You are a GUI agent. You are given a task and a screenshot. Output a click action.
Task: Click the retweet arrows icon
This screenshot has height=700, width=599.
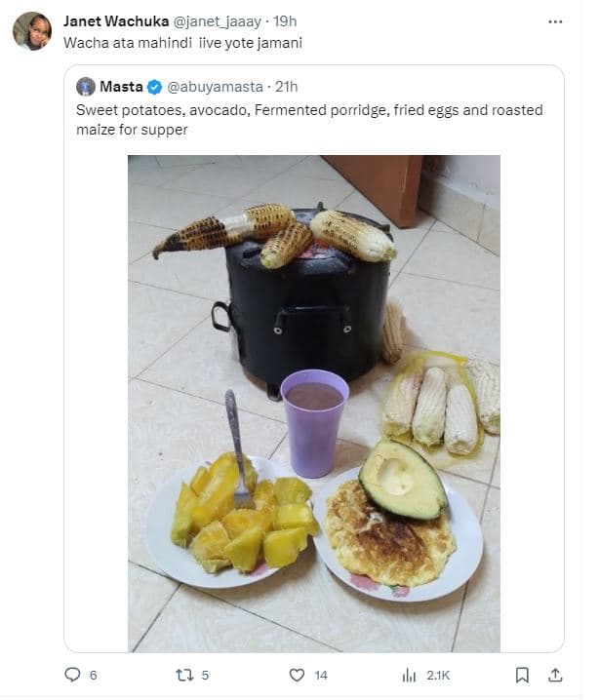pos(181,675)
